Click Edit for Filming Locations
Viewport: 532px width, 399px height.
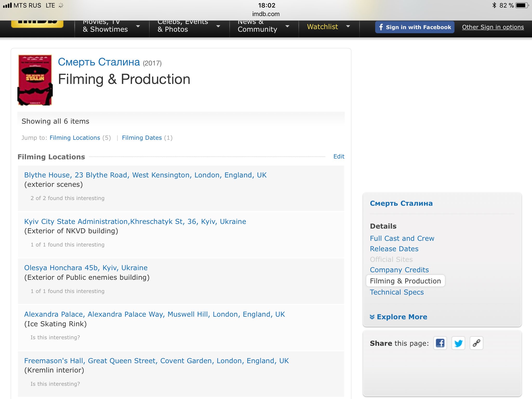(x=339, y=156)
